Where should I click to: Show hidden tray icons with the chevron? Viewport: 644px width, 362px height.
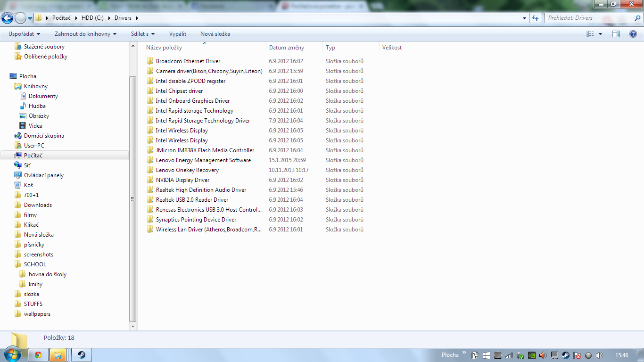[464, 353]
